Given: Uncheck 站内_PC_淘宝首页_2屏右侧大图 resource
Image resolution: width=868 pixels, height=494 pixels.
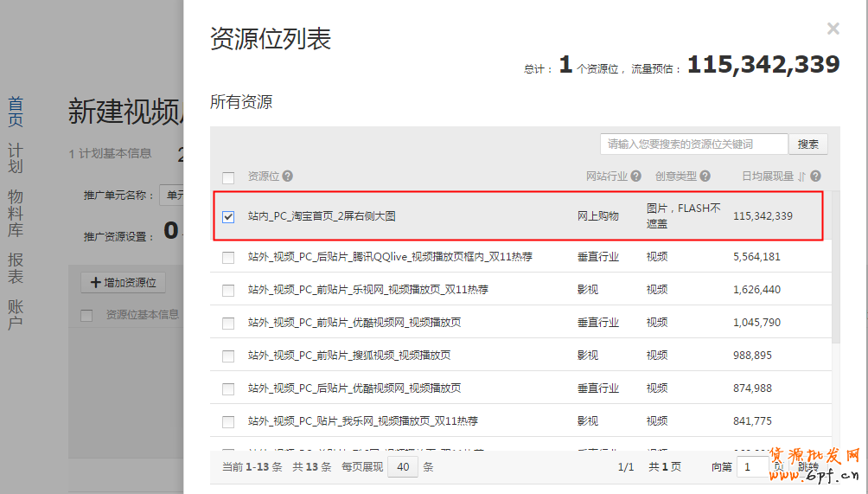Looking at the screenshot, I should pos(228,216).
